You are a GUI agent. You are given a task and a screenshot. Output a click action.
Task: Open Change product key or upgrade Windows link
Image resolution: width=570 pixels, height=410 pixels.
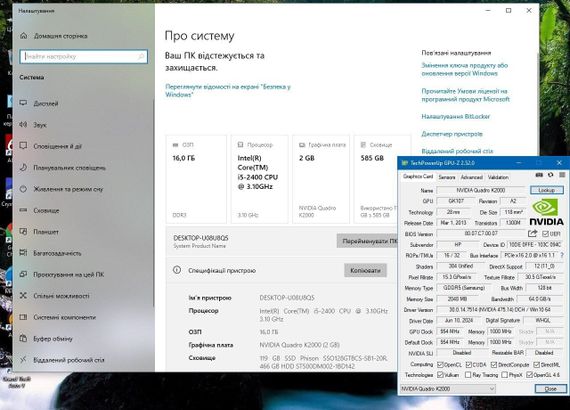click(x=465, y=69)
